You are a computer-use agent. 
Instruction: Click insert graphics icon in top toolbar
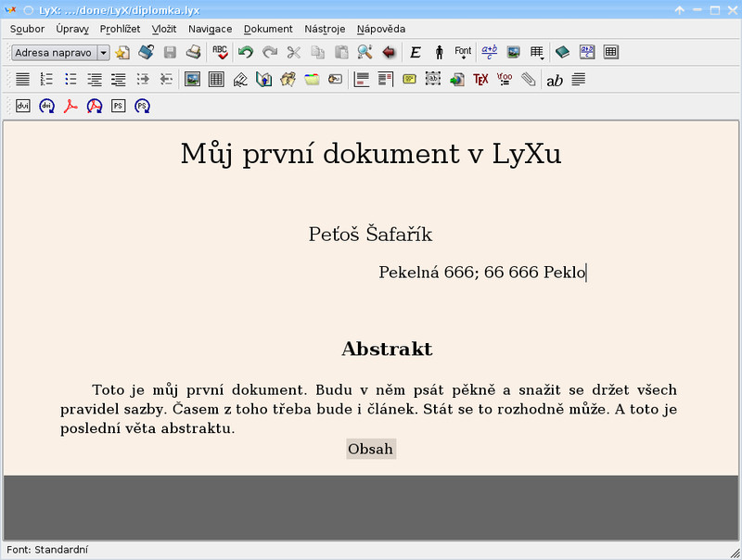513,52
